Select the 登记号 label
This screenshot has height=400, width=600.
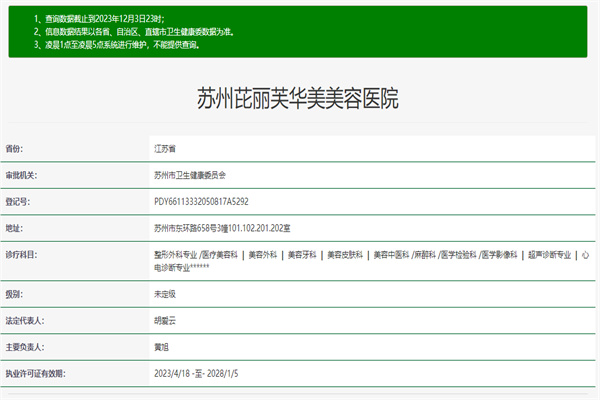tap(18, 202)
